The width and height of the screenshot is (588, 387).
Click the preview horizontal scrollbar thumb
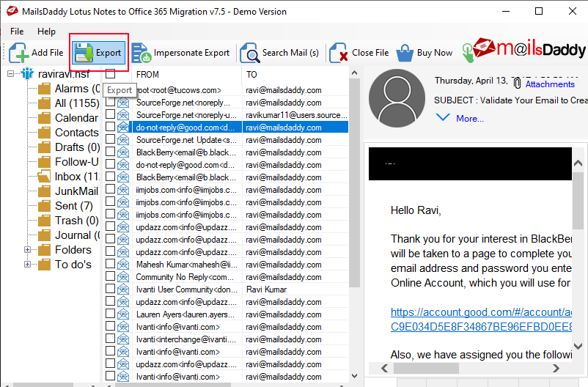[x=426, y=368]
